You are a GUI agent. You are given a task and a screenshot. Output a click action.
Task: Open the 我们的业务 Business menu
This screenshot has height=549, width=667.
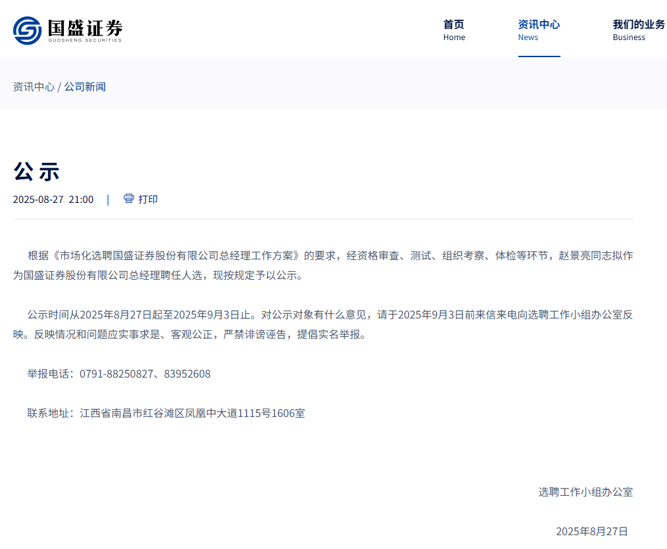[638, 30]
